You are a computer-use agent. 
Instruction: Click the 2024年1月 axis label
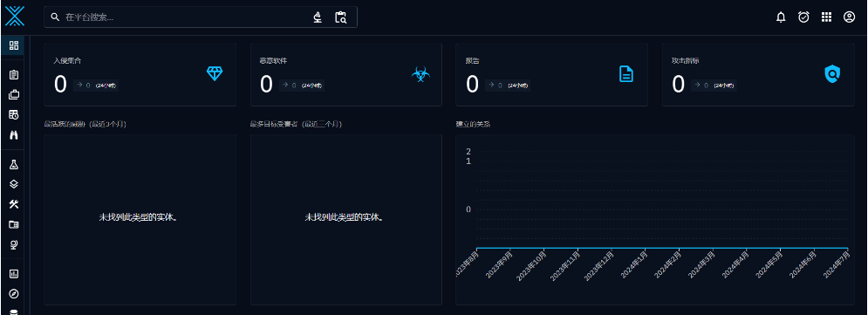coord(634,265)
